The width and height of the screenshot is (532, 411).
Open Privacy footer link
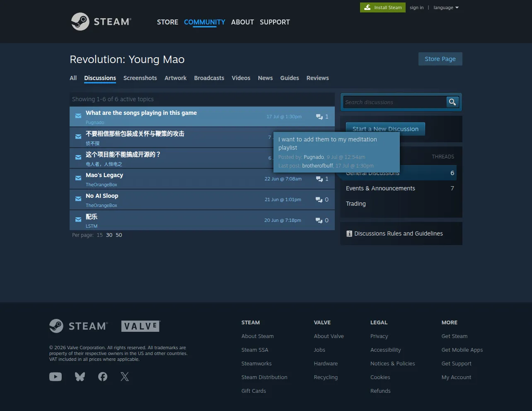pos(379,336)
